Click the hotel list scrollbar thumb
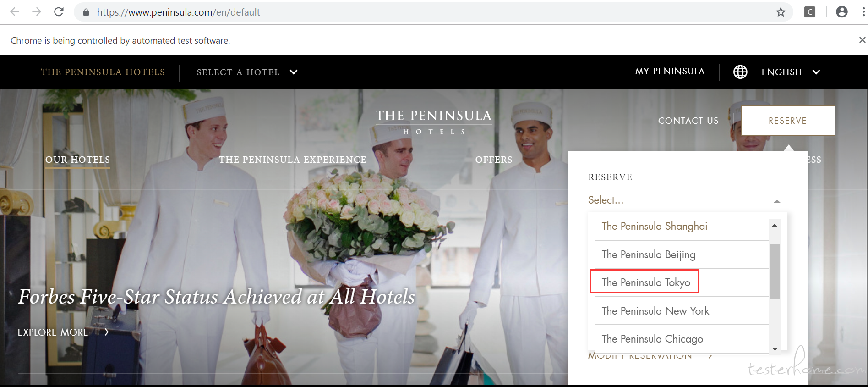 click(775, 271)
